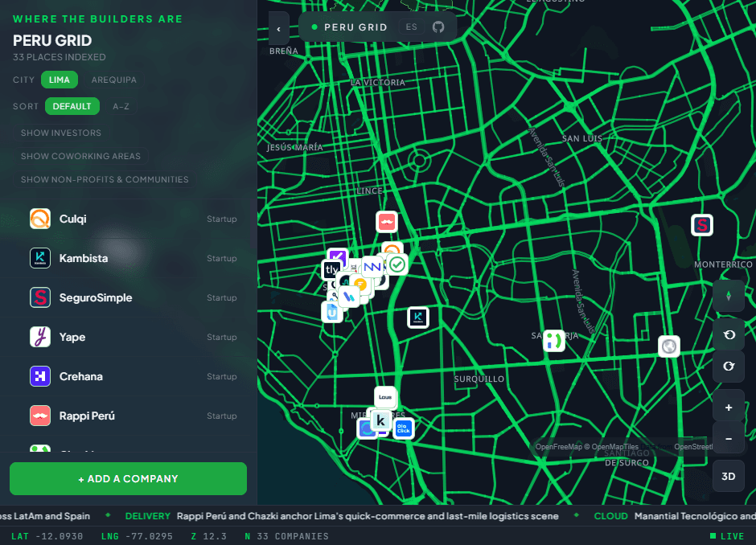Click the PERU GRID title in the map header
The image size is (756, 545).
pos(355,27)
